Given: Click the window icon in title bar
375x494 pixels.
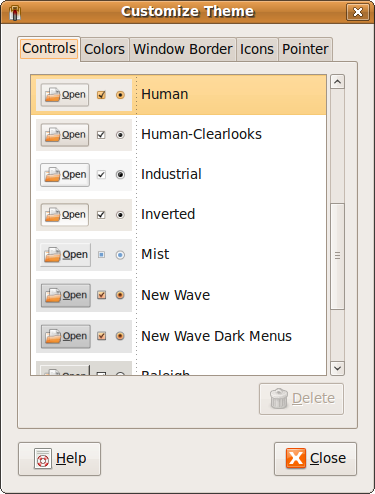Looking at the screenshot, I should tap(15, 13).
